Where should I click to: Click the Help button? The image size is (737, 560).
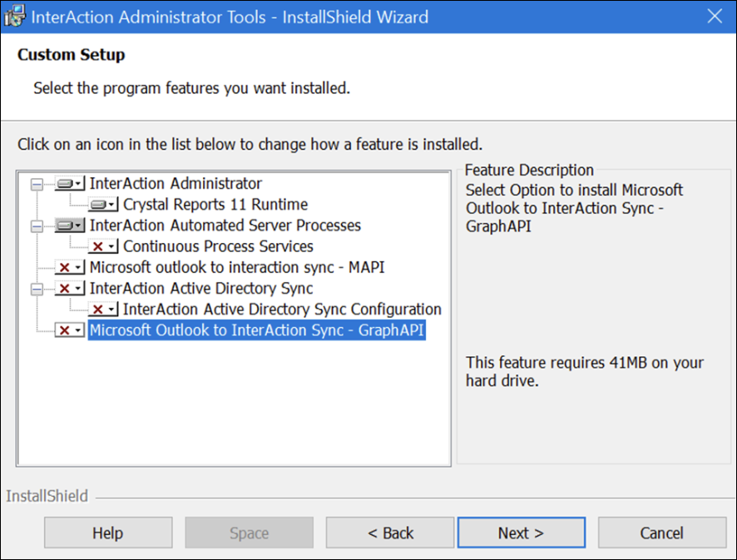pyautogui.click(x=108, y=533)
